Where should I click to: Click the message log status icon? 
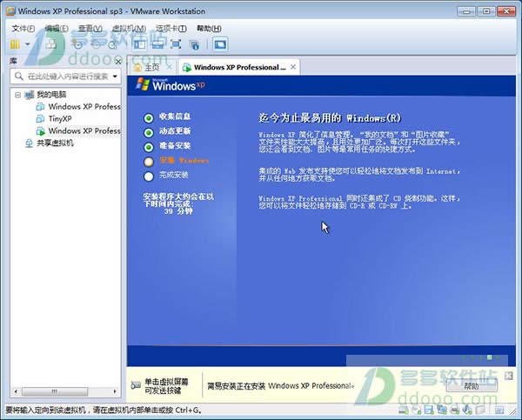tap(499, 410)
